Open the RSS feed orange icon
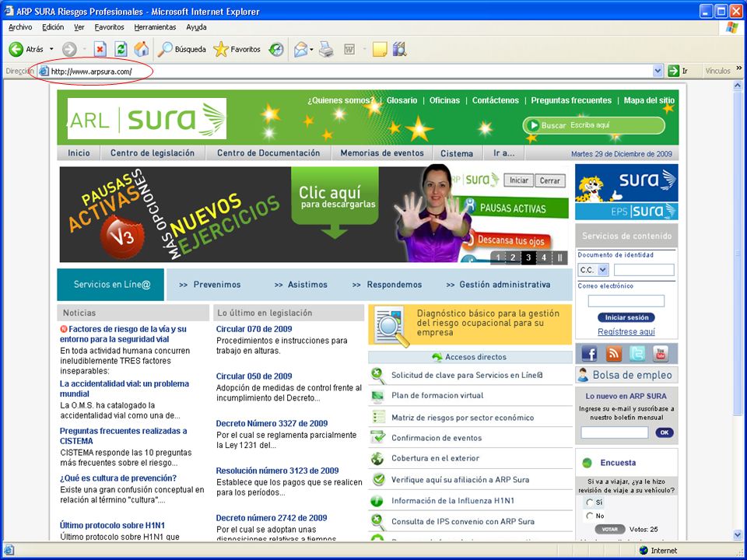 click(x=614, y=353)
